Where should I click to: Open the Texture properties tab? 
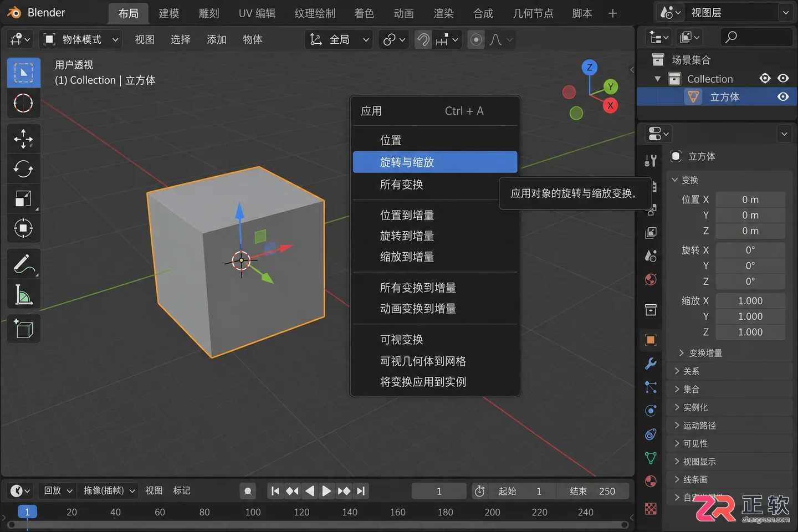click(651, 508)
